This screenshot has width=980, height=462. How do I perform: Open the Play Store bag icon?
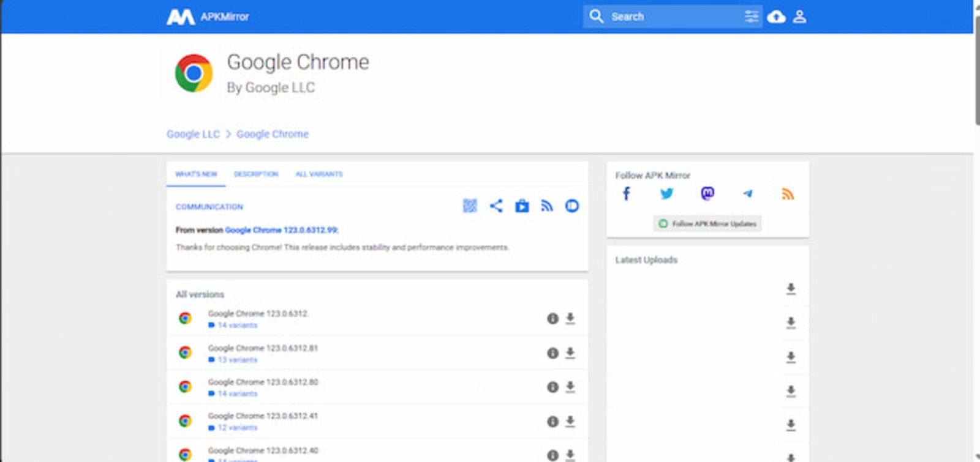(522, 206)
